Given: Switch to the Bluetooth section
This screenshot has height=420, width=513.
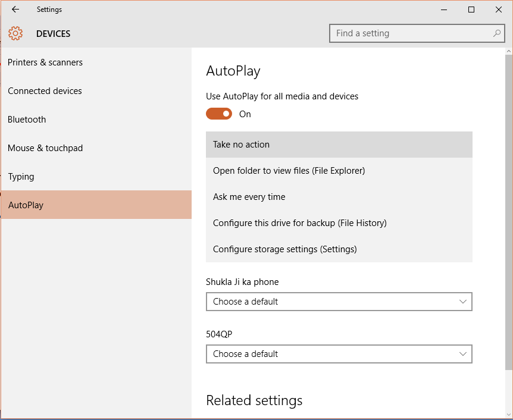Looking at the screenshot, I should (27, 120).
